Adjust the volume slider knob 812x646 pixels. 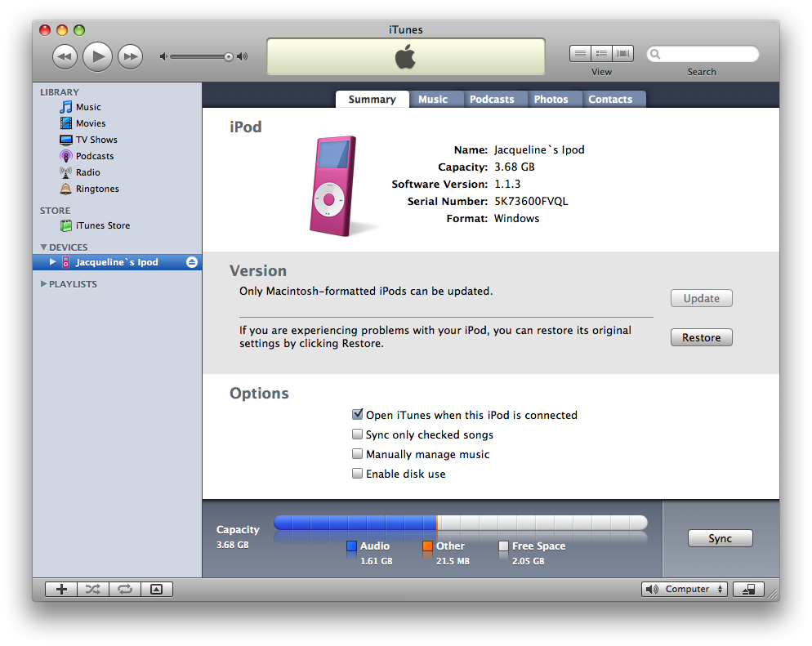pyautogui.click(x=229, y=57)
